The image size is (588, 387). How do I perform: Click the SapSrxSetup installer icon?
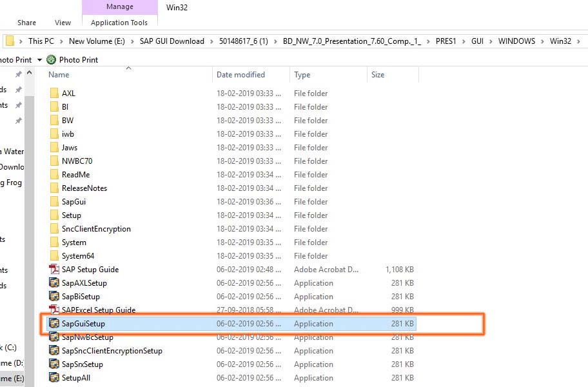[54, 364]
